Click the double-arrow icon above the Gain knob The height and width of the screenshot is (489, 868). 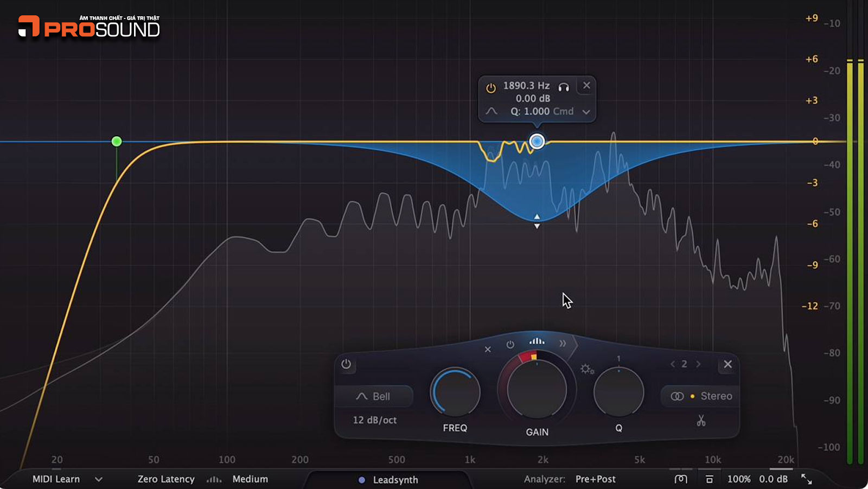tap(563, 343)
